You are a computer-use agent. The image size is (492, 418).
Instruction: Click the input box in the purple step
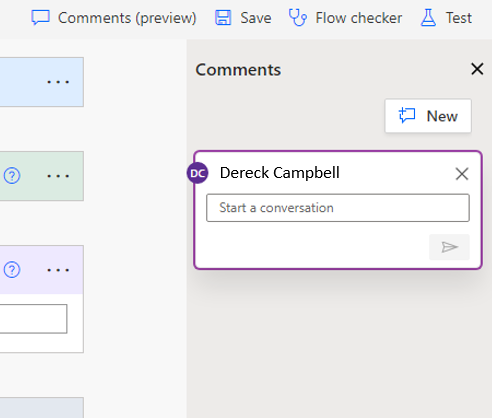pyautogui.click(x=33, y=318)
